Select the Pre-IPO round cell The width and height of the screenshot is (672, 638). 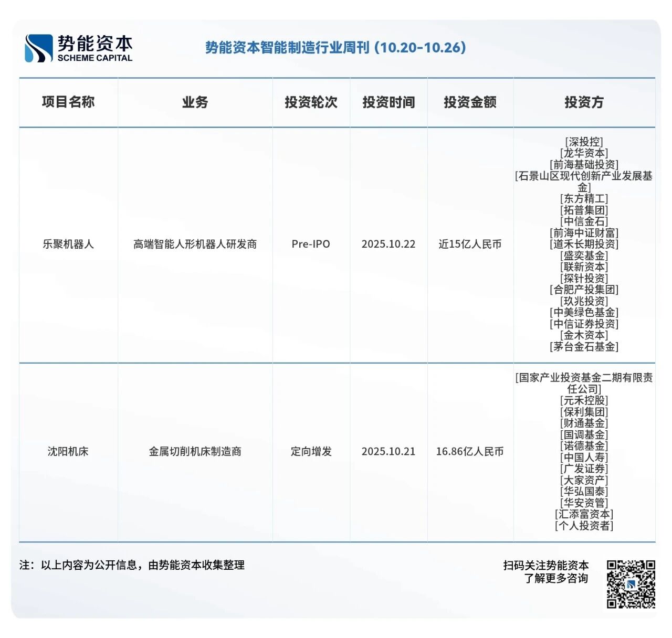(x=311, y=244)
